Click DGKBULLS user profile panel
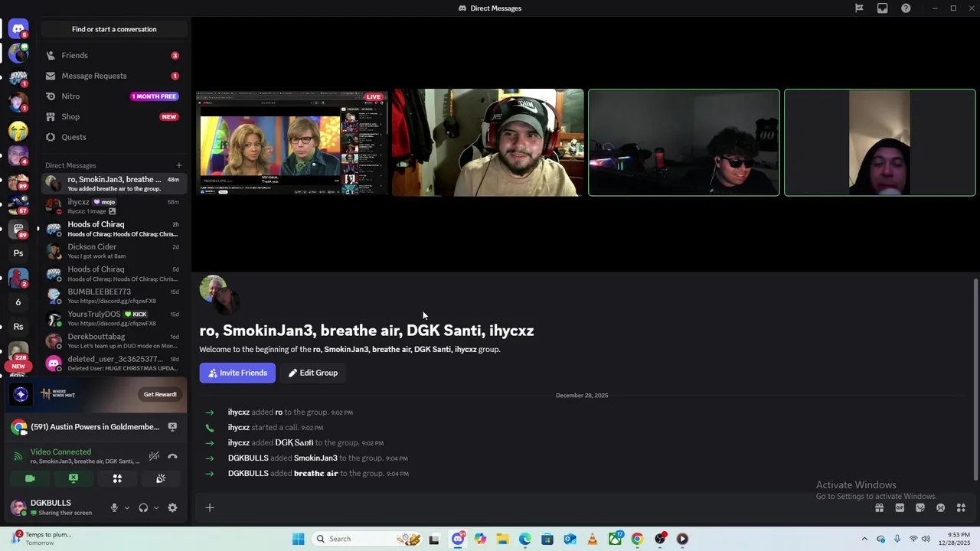Viewport: 980px width, 551px height. coord(55,507)
